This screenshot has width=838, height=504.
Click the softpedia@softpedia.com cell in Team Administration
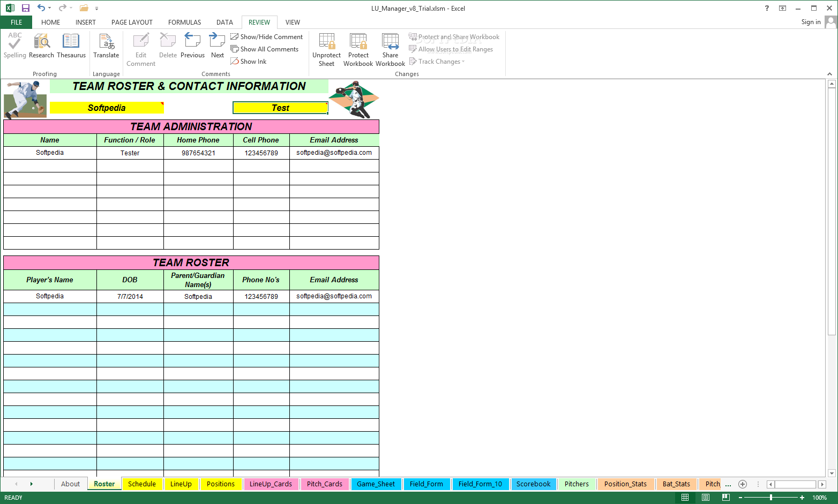pyautogui.click(x=334, y=153)
